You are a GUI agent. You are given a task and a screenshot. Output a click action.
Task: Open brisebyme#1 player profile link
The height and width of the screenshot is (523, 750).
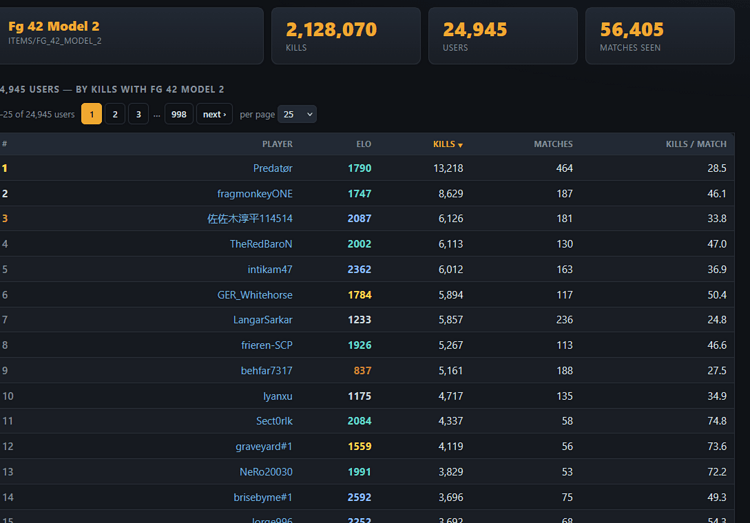tap(263, 497)
